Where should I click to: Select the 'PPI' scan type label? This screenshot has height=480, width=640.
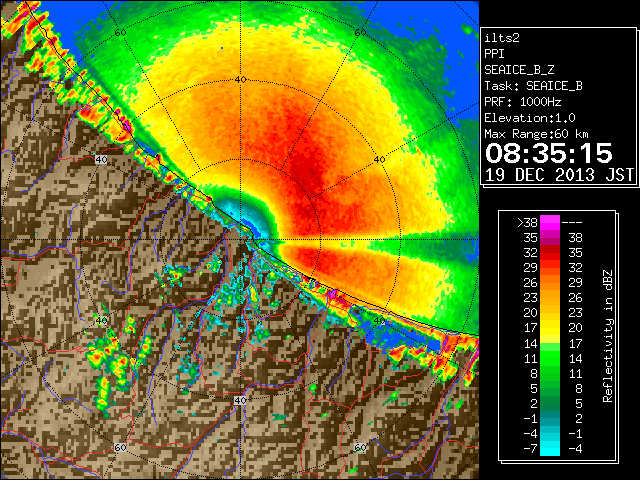click(x=494, y=54)
